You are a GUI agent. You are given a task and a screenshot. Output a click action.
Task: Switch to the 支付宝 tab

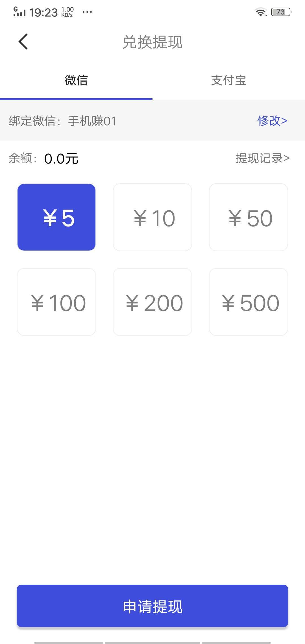(x=229, y=80)
